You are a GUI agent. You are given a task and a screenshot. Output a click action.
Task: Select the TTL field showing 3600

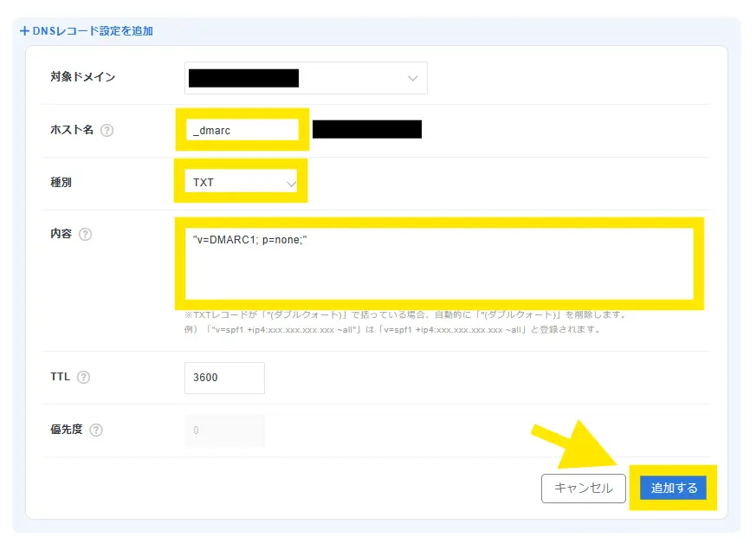tap(224, 379)
